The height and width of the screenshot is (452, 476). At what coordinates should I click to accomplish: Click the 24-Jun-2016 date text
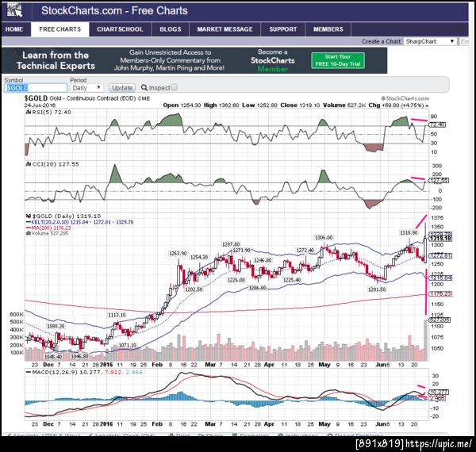40,105
